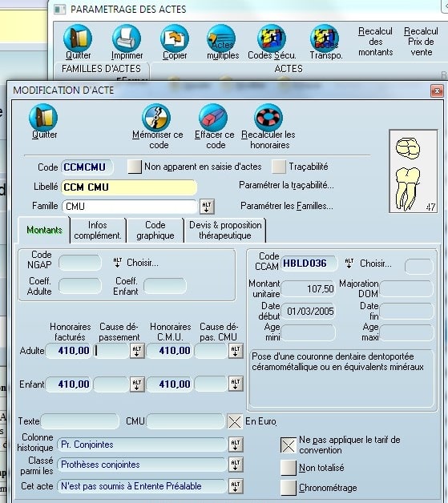Click Mémoriser ce code icon

pos(156,118)
